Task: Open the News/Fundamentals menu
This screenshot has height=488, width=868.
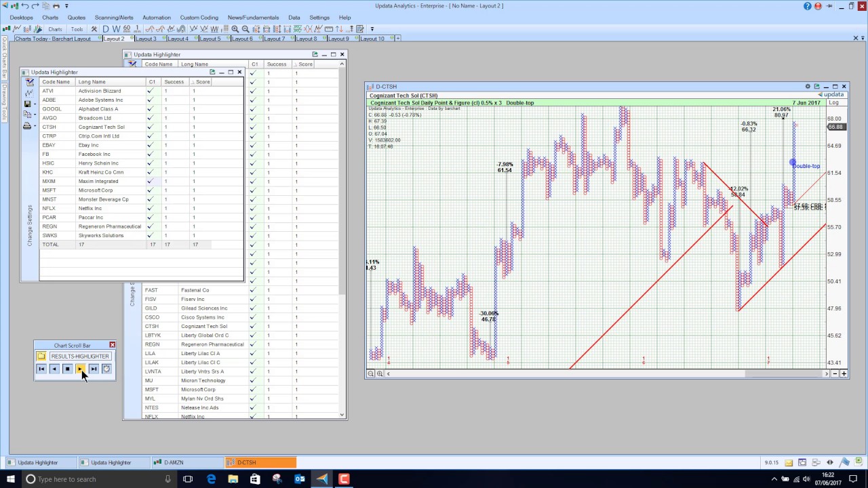Action: click(x=253, y=18)
